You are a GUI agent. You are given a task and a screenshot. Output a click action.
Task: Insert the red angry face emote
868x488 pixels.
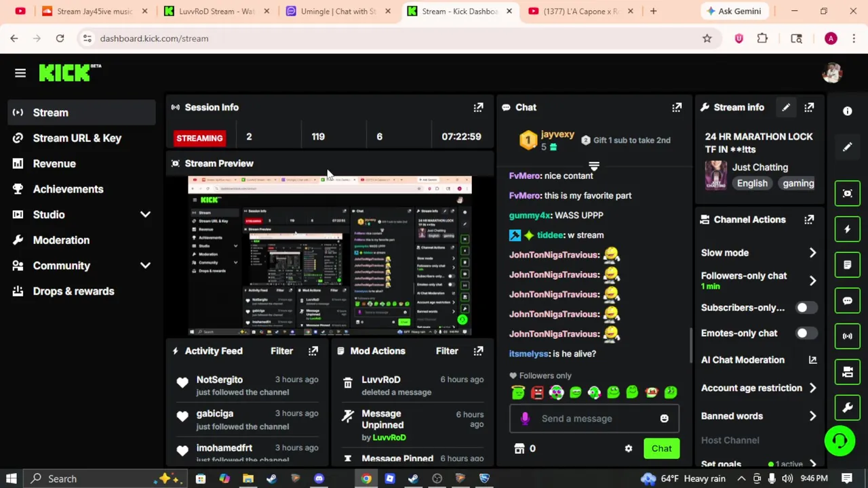(537, 392)
